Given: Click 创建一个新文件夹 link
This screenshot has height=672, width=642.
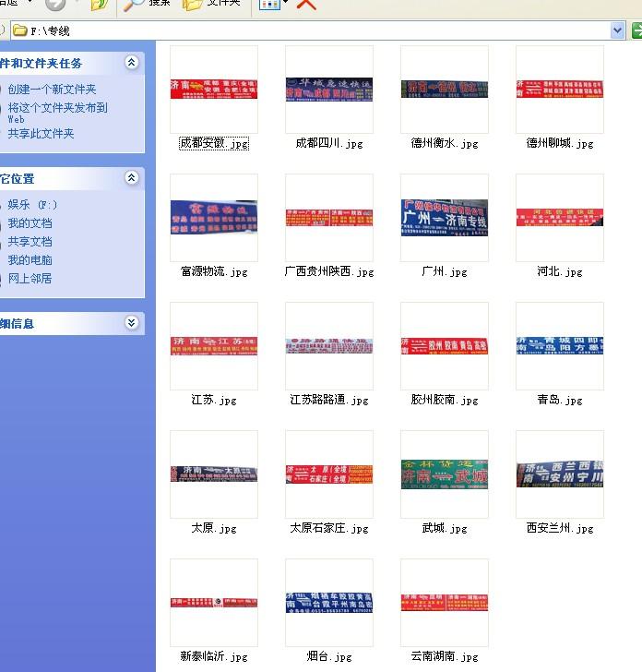Looking at the screenshot, I should pos(52,90).
